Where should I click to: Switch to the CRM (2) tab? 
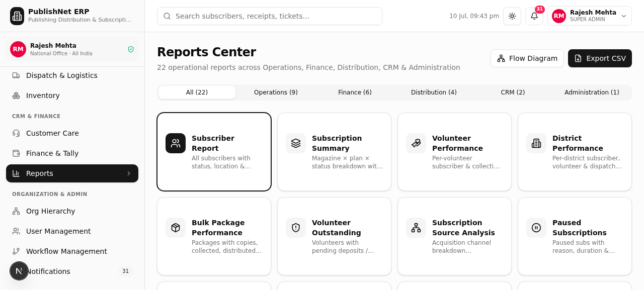[513, 92]
